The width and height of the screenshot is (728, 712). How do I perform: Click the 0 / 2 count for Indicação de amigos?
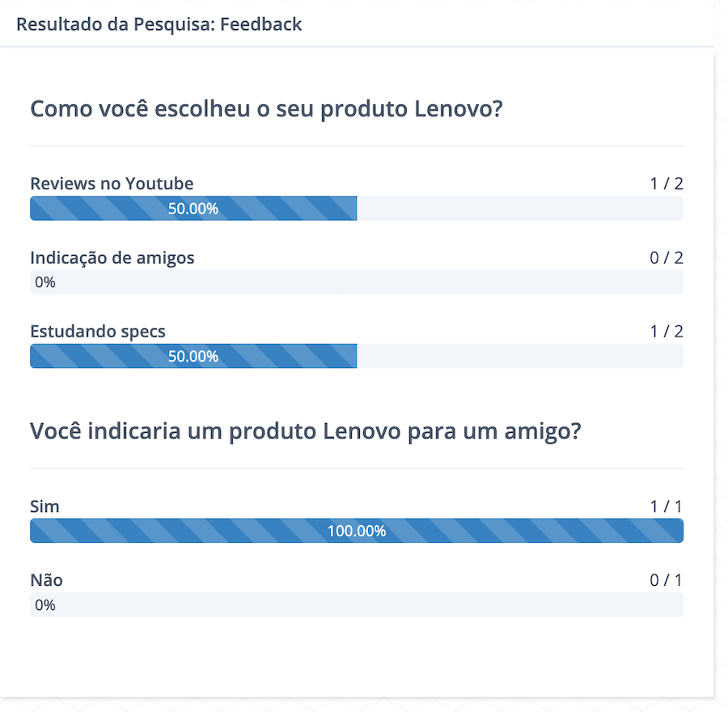coord(667,258)
